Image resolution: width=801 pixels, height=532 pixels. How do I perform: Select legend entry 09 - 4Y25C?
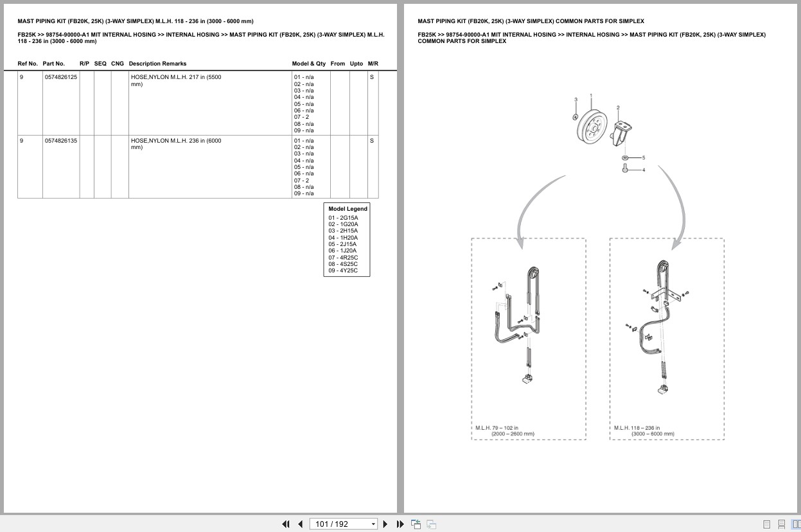tap(344, 270)
